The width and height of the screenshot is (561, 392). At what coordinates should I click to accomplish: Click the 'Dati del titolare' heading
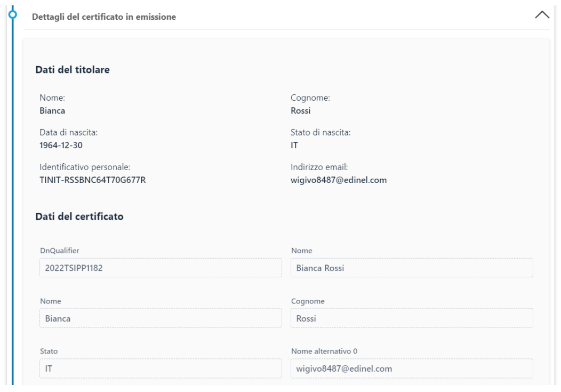tap(73, 70)
